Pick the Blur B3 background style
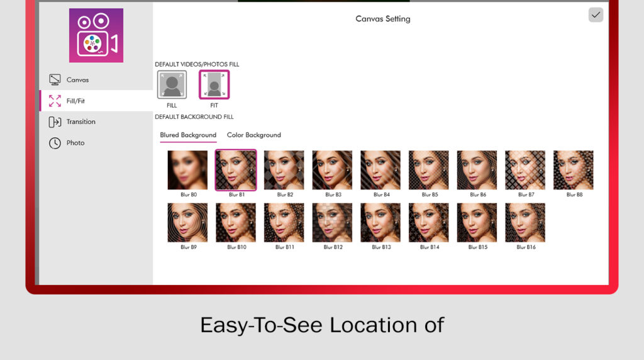The width and height of the screenshot is (644, 360). (x=332, y=170)
